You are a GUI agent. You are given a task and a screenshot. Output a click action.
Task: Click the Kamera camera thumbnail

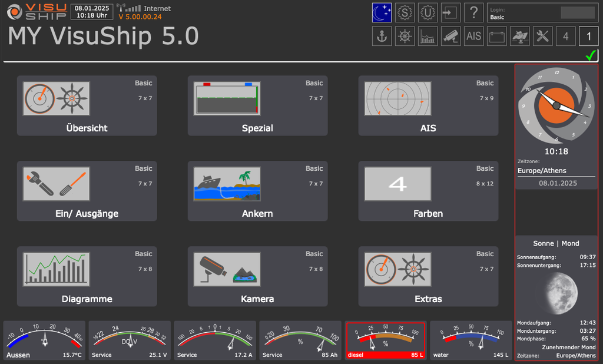click(227, 269)
